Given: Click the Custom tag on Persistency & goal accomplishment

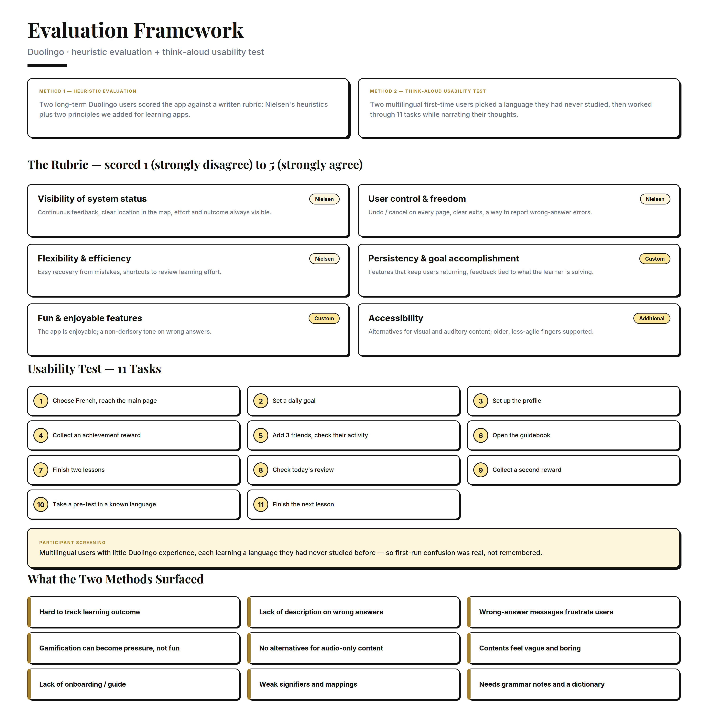Looking at the screenshot, I should point(655,259).
